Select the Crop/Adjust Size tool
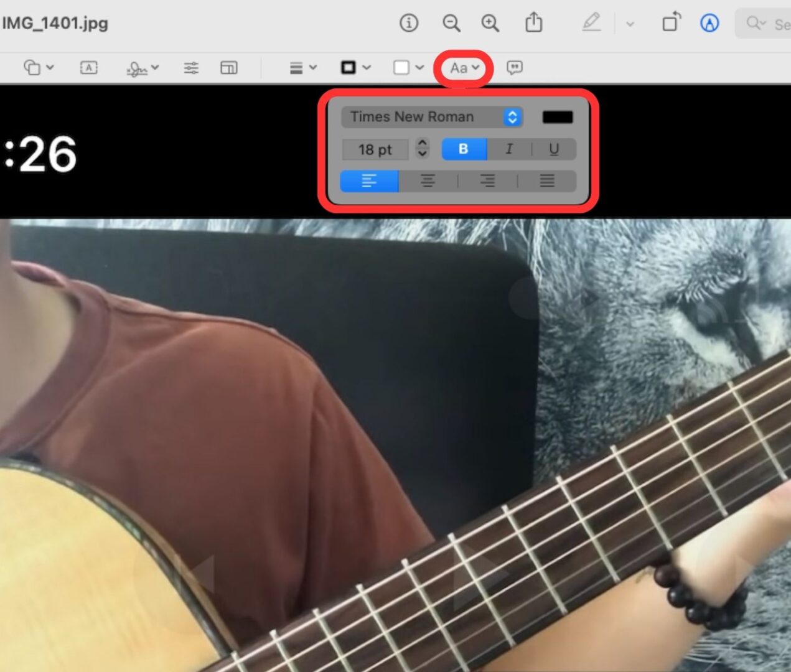791x672 pixels. (229, 67)
